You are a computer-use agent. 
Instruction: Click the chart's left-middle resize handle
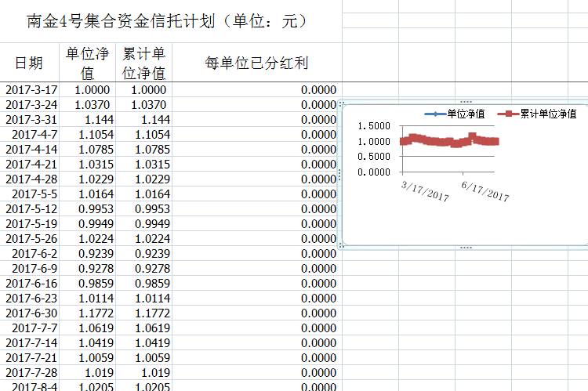339,174
